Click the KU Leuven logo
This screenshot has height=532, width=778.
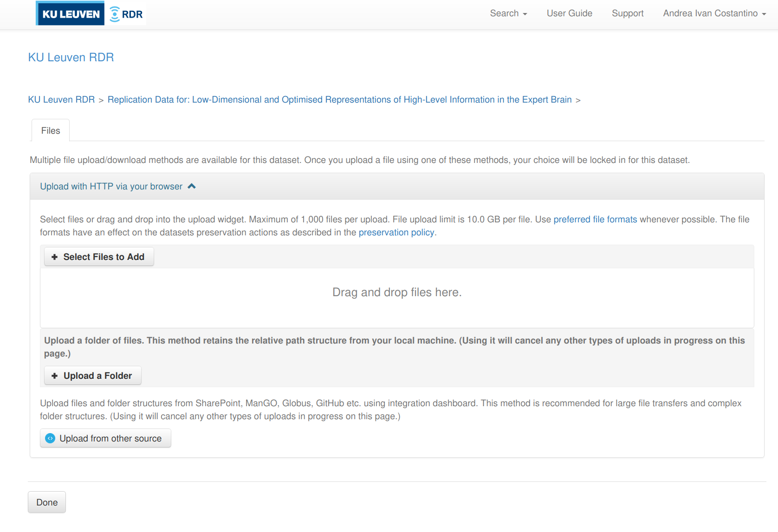(x=71, y=14)
